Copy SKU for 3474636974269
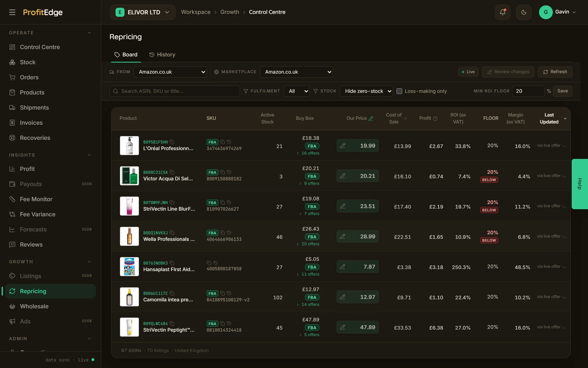 [223, 142]
